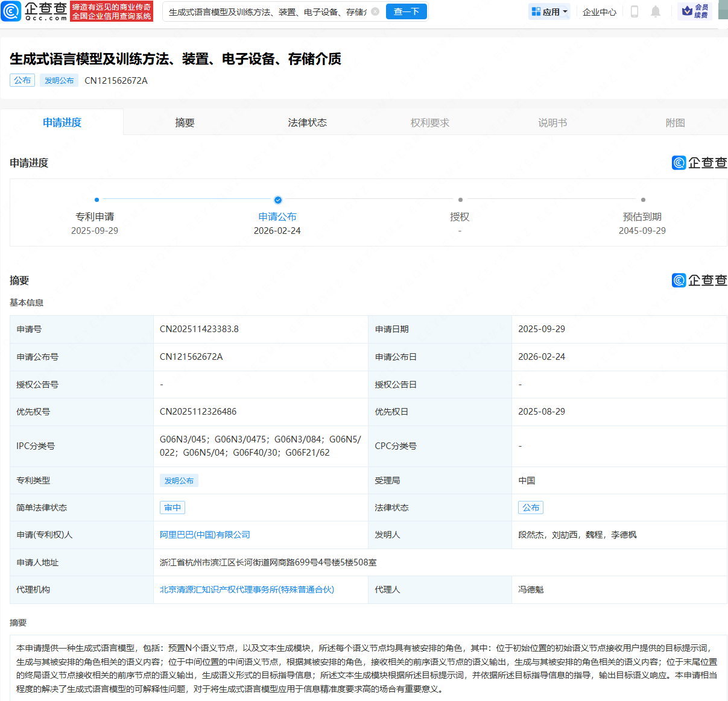This screenshot has height=701, width=728.
Task: Open the notification bell icon
Action: [655, 11]
